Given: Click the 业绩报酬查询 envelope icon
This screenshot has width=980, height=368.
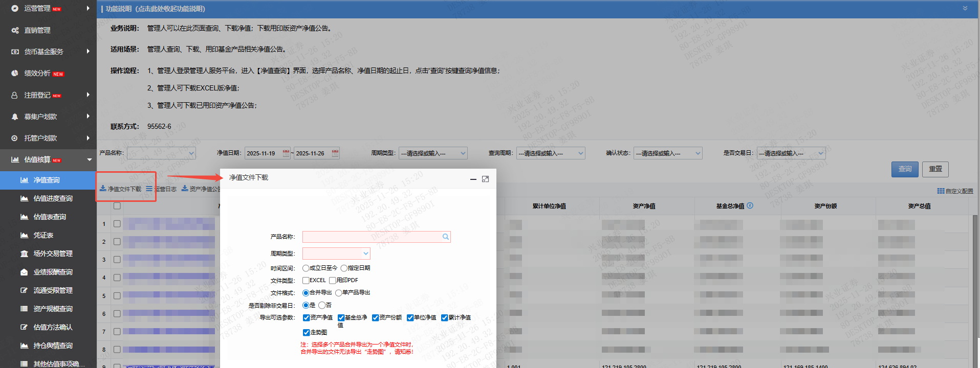Looking at the screenshot, I should [x=24, y=272].
